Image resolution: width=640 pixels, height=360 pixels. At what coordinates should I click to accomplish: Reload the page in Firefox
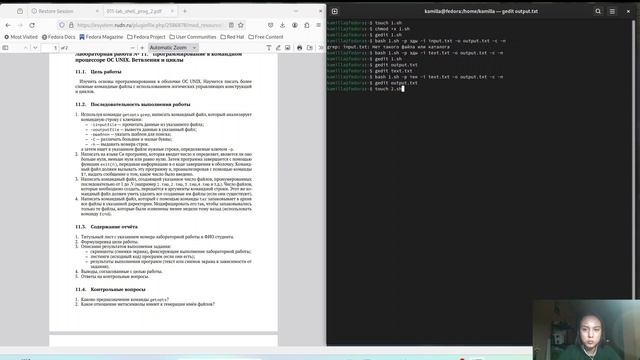coord(32,25)
